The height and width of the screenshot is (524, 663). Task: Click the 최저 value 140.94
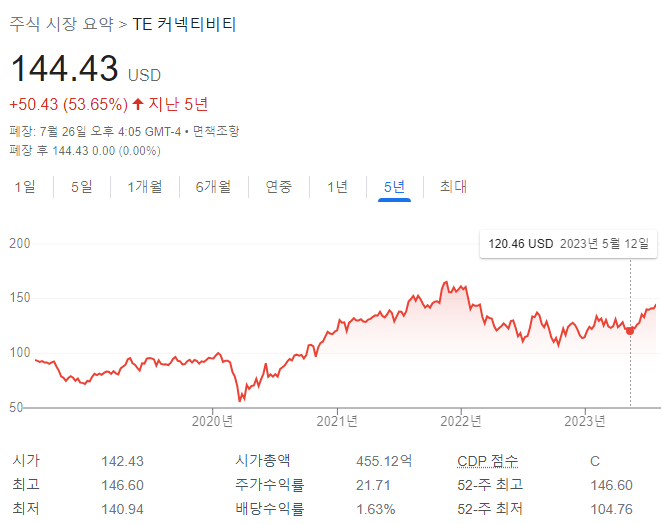pos(122,509)
